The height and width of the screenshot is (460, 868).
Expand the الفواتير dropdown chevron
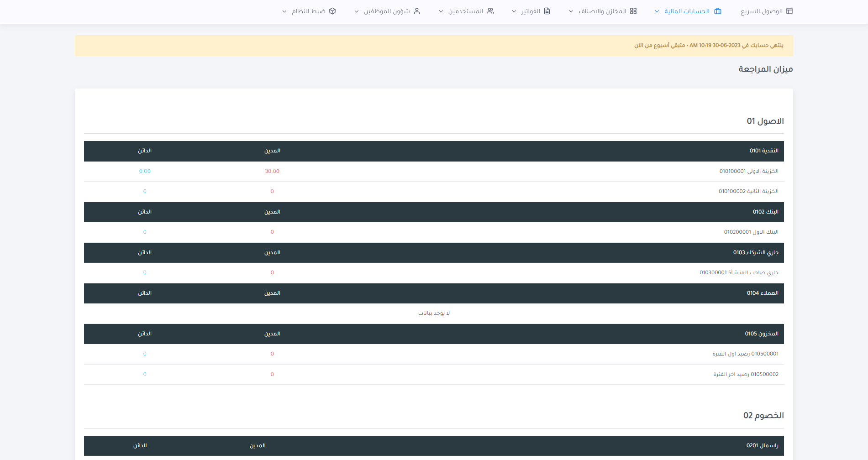[x=514, y=11]
